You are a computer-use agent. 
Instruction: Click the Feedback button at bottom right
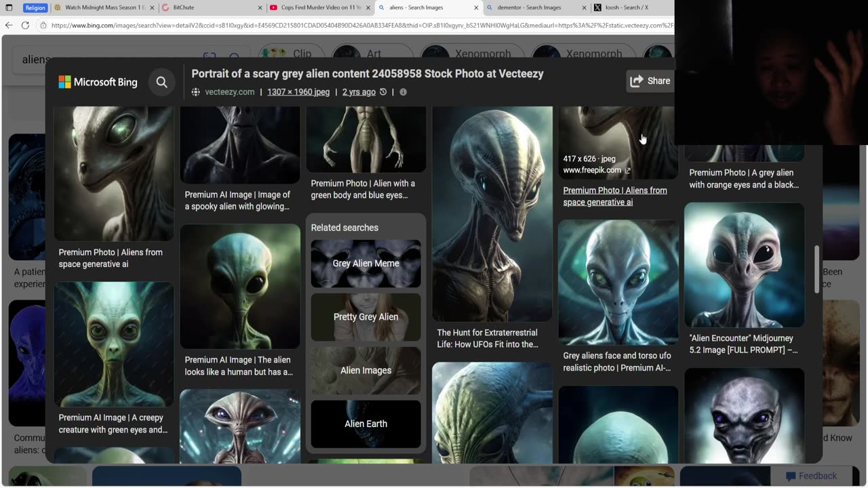[x=811, y=476]
